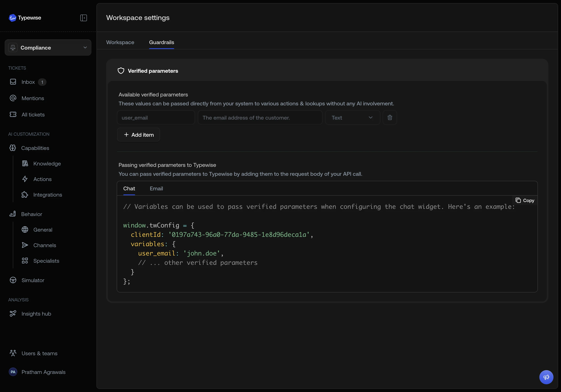Delete the user_email parameter with trash icon
This screenshot has height=392, width=561.
[x=389, y=118]
